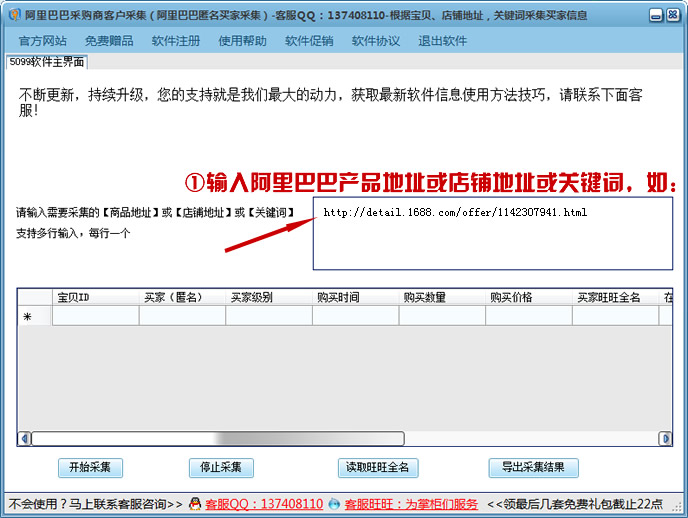This screenshot has height=518, width=688.
Task: Click the 领最后几套免费礼包 status text
Action: coord(575,504)
